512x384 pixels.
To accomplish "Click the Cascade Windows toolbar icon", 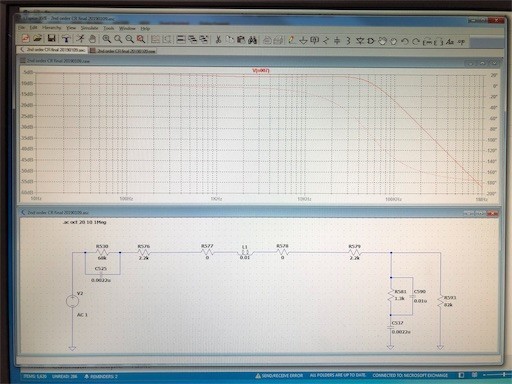I will [x=192, y=40].
